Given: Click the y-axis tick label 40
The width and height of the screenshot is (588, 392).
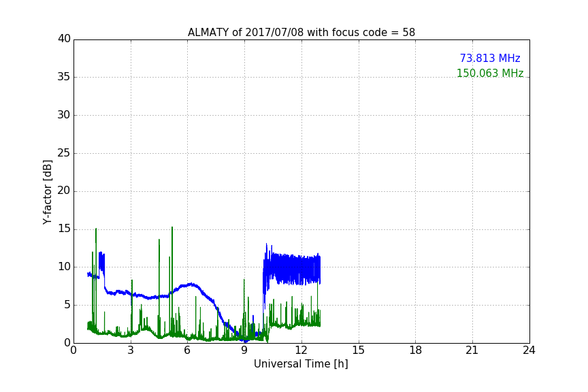Looking at the screenshot, I should 64,39.
